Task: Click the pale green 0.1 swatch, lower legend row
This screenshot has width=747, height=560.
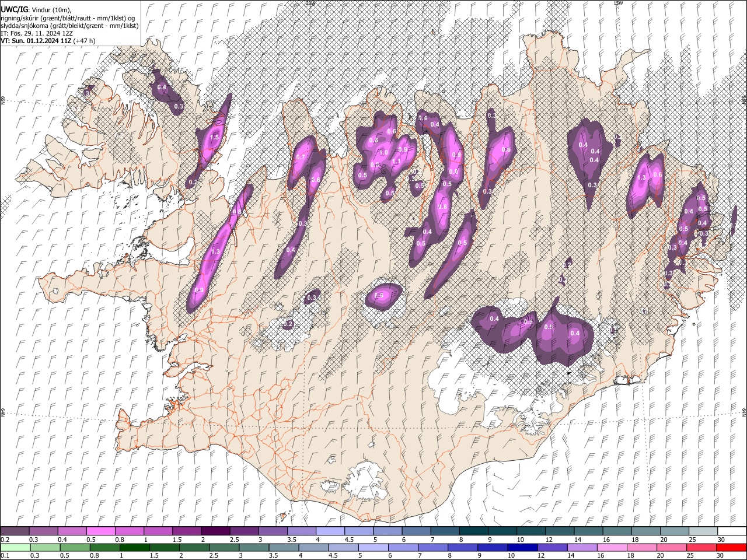Action: point(15,548)
